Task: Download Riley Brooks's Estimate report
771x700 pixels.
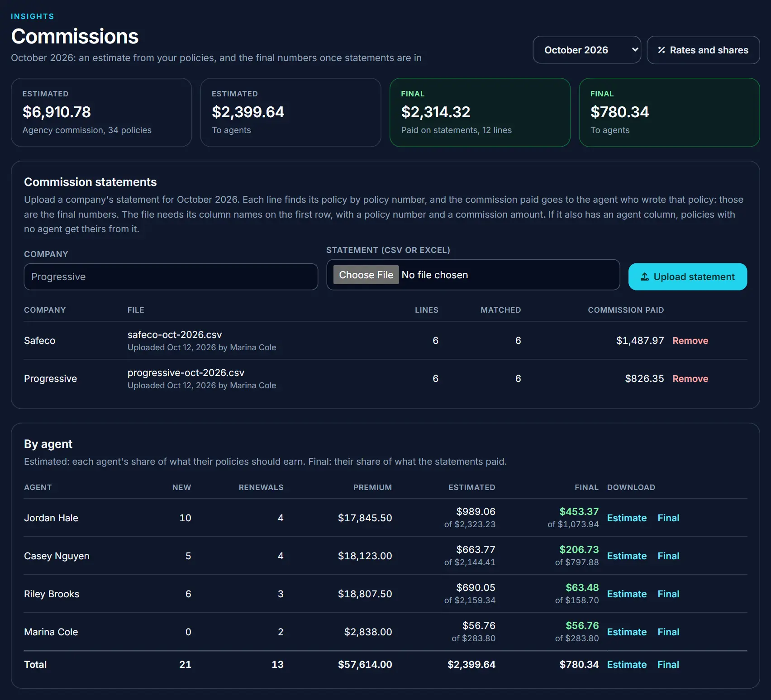Action: point(627,594)
